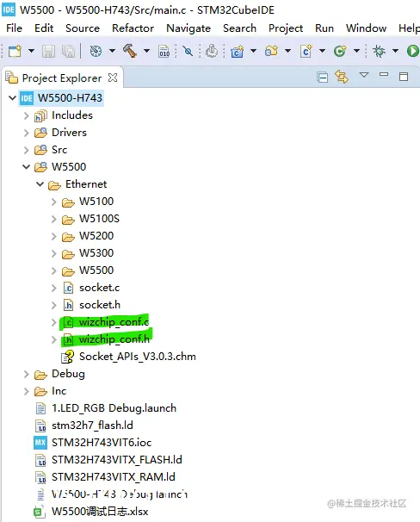
Task: Expand the Debug folder
Action: [27, 375]
